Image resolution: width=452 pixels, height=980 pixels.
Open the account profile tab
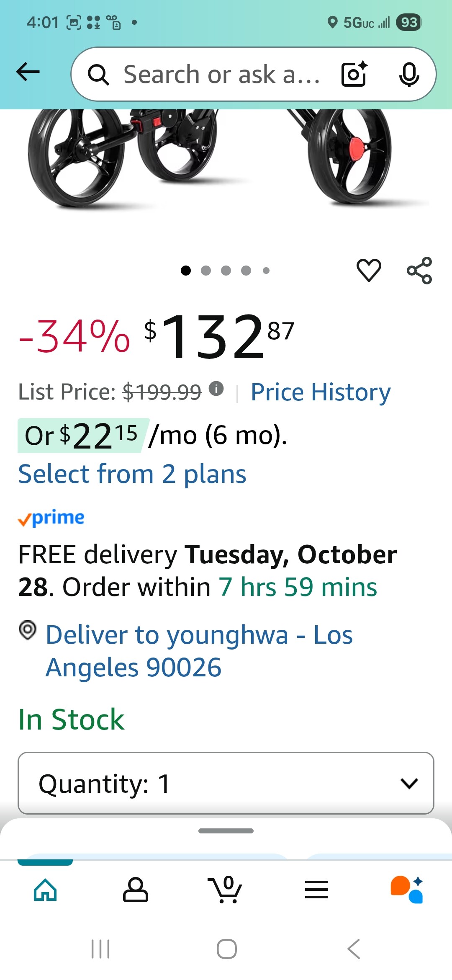click(135, 890)
